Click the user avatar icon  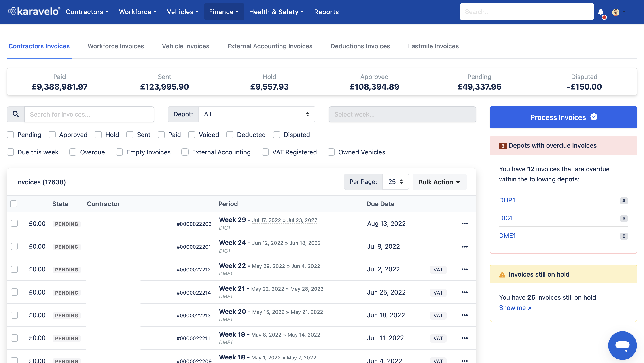pyautogui.click(x=616, y=12)
